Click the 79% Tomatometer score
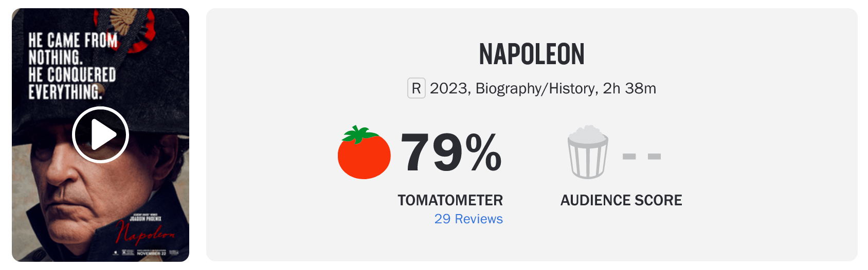 (x=451, y=152)
